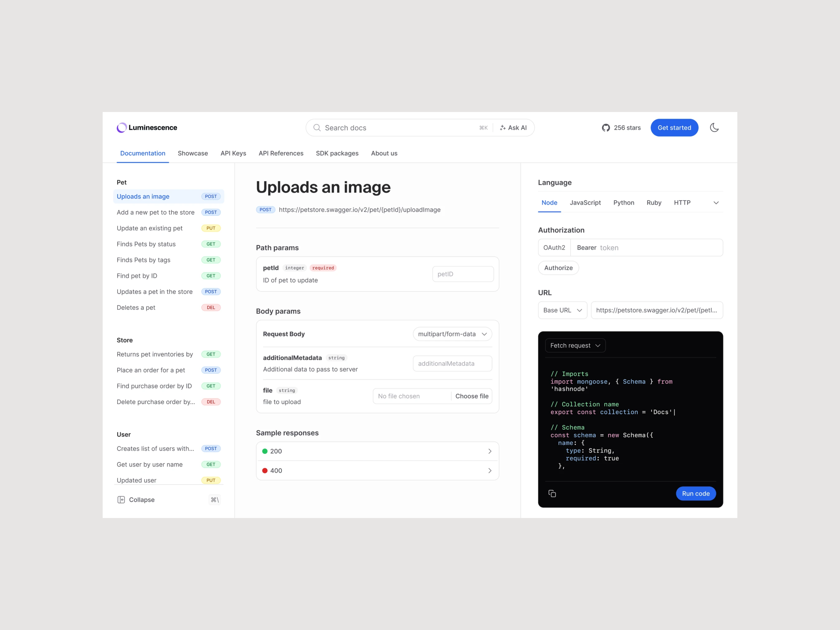This screenshot has height=630, width=840.
Task: Select Deletes a pet sidebar item
Action: click(x=136, y=307)
